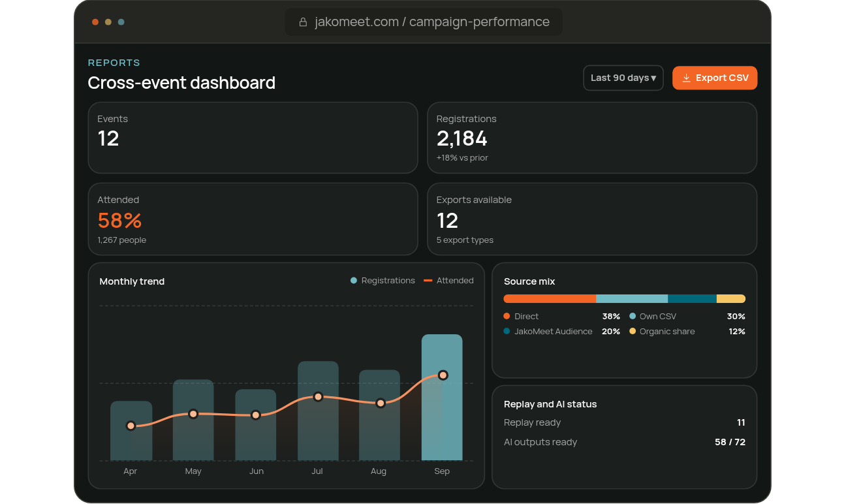Screen dimensions: 846x504
Task: Click the Registrations legend dot
Action: (354, 281)
